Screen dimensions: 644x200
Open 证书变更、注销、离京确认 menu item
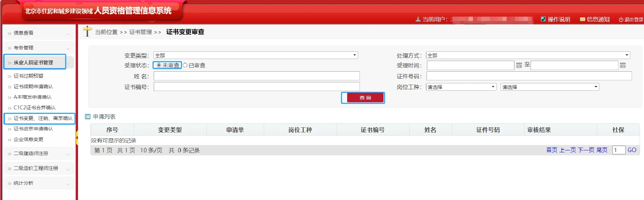pos(43,118)
